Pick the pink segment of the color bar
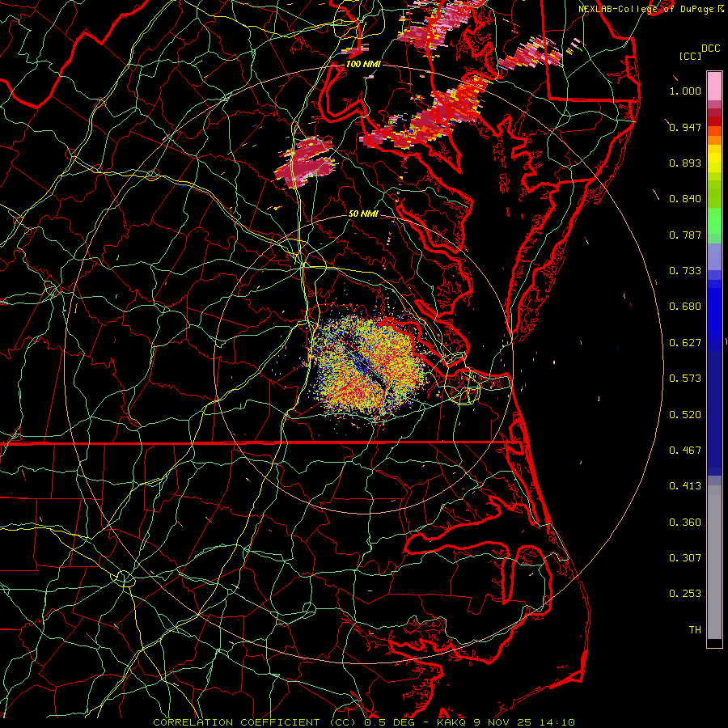Screen dimensions: 728x728 [714, 87]
